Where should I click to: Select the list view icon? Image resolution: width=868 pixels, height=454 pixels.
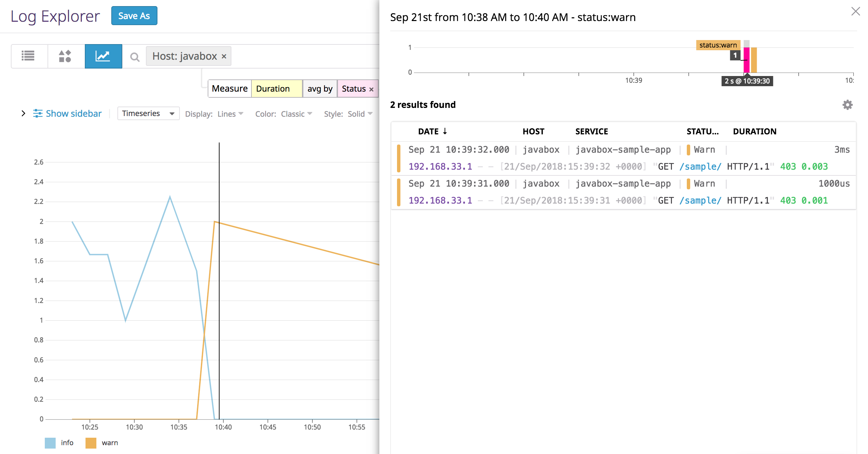click(29, 56)
